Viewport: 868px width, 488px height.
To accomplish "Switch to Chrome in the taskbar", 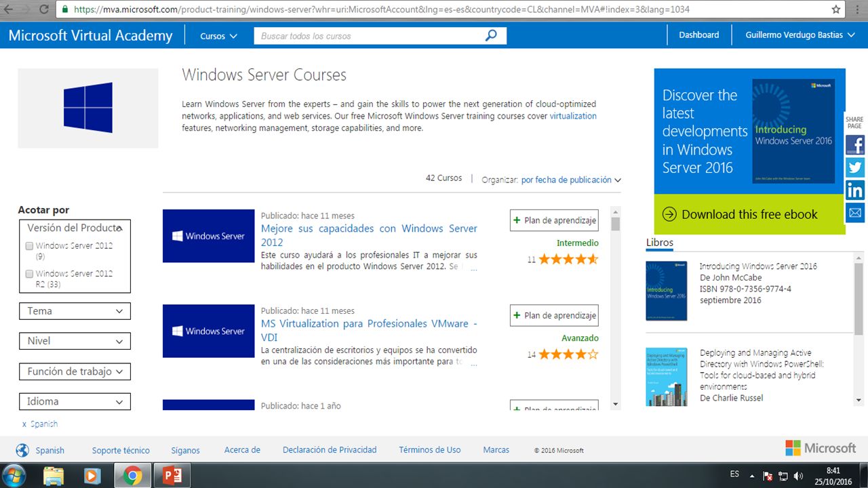I will [133, 476].
